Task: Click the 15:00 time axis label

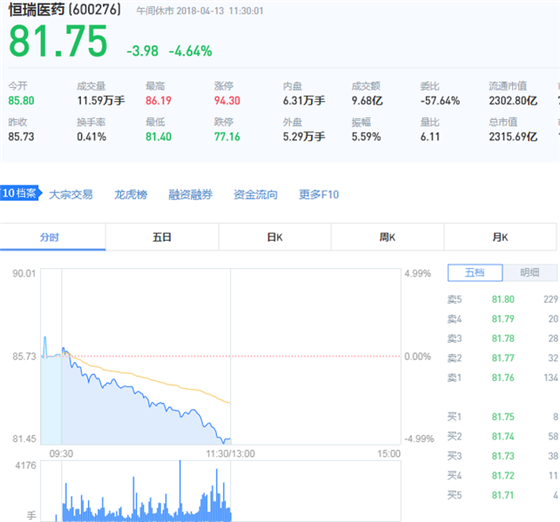Action: pos(389,454)
